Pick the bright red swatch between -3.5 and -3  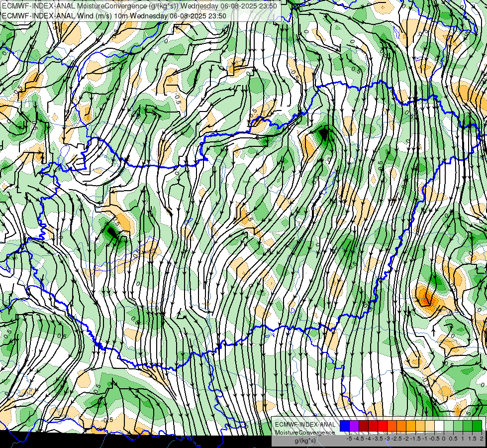point(383,426)
